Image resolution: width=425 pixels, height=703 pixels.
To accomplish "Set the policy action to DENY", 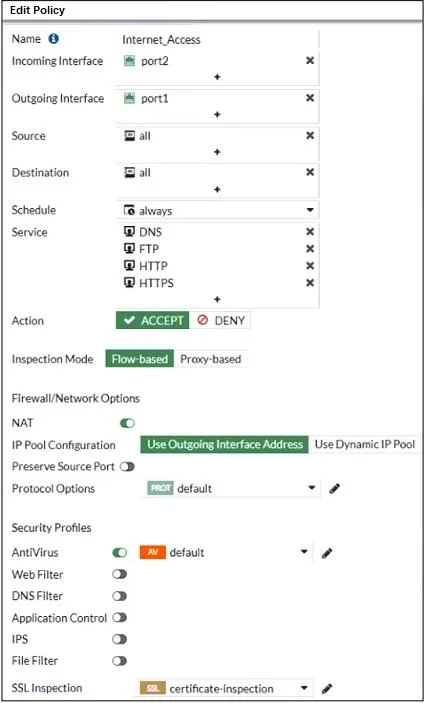I will [x=221, y=321].
